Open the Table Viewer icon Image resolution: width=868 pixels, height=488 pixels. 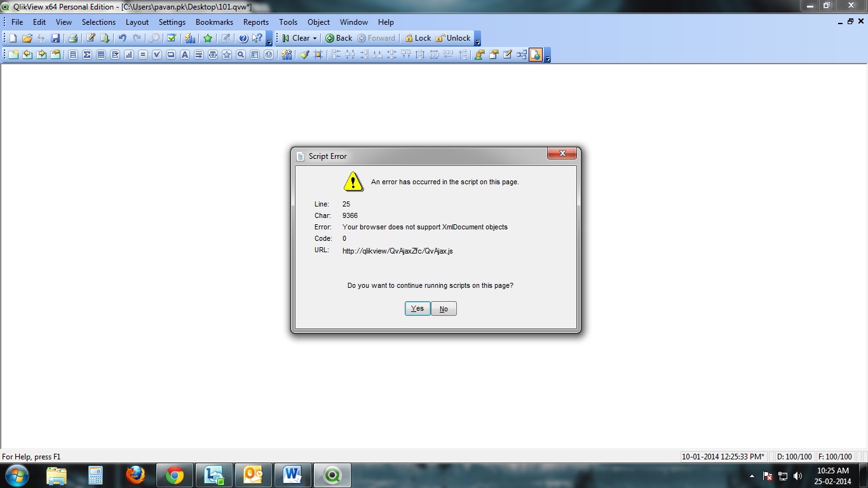tap(522, 55)
